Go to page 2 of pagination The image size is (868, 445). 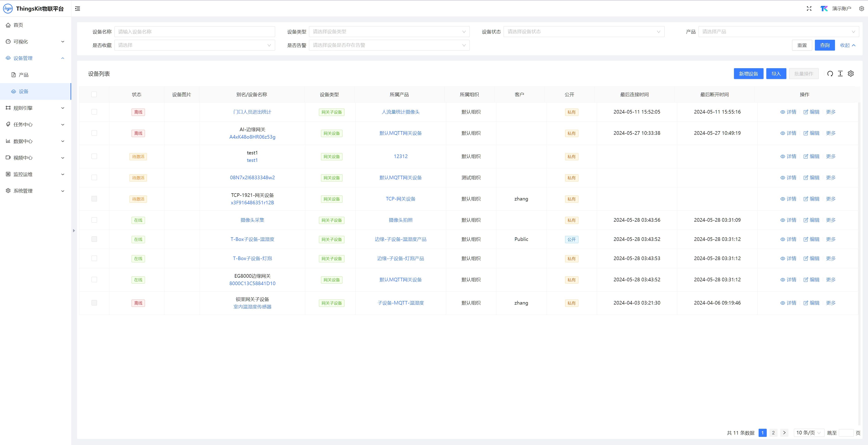point(773,433)
